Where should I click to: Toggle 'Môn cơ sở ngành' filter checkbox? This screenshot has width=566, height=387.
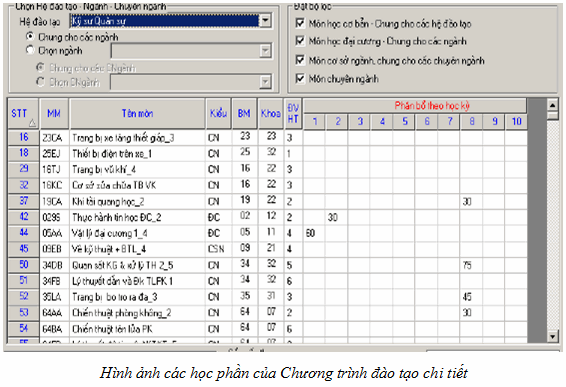coord(300,60)
